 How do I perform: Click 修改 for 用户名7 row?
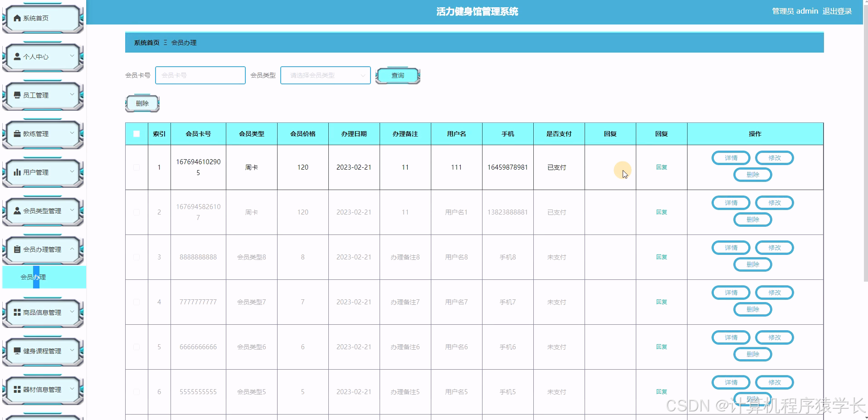(x=775, y=293)
